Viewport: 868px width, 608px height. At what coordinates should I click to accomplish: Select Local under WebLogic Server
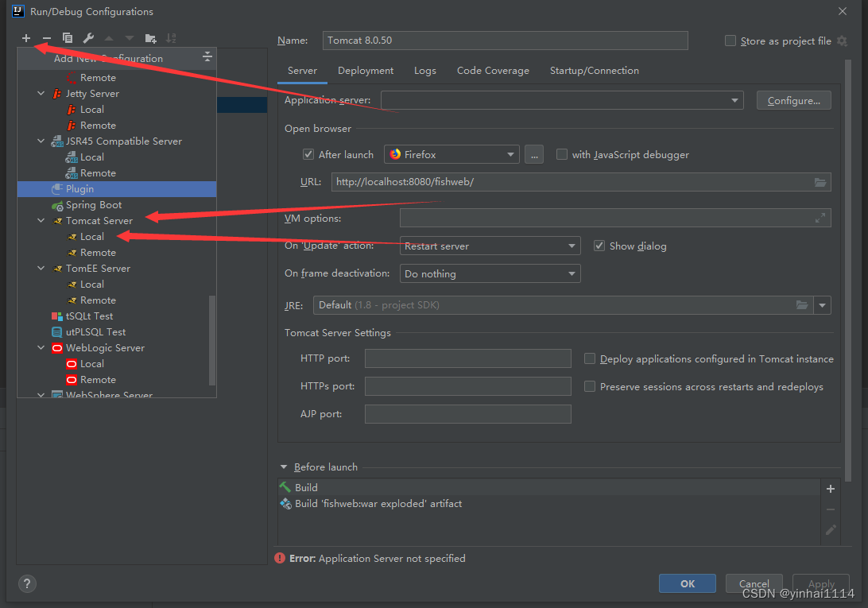click(x=117, y=364)
